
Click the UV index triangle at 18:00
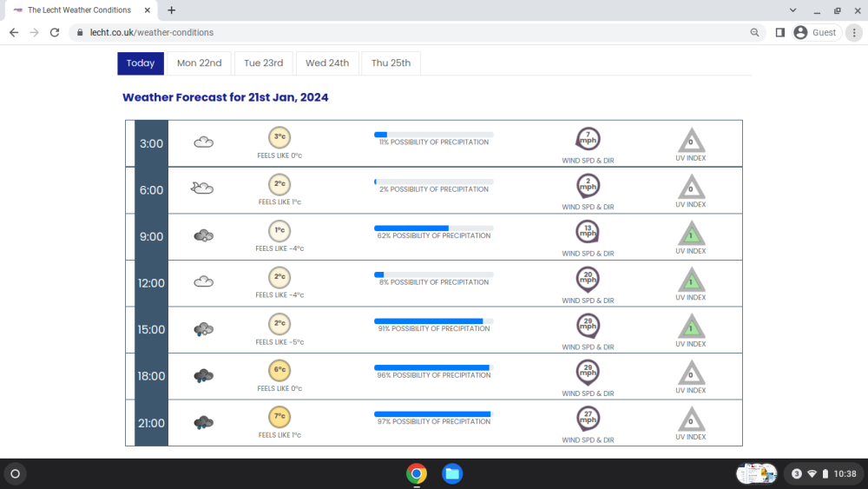tap(691, 373)
